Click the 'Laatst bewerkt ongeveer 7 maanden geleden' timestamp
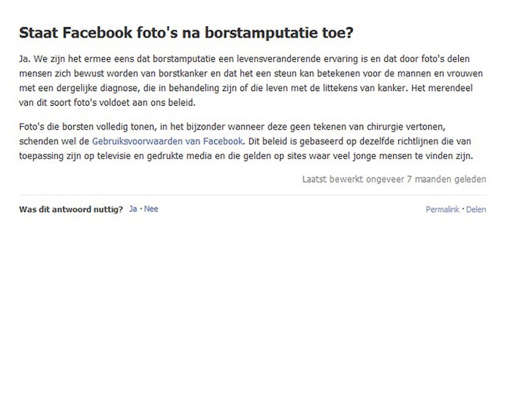This screenshot has width=532, height=399. (394, 179)
